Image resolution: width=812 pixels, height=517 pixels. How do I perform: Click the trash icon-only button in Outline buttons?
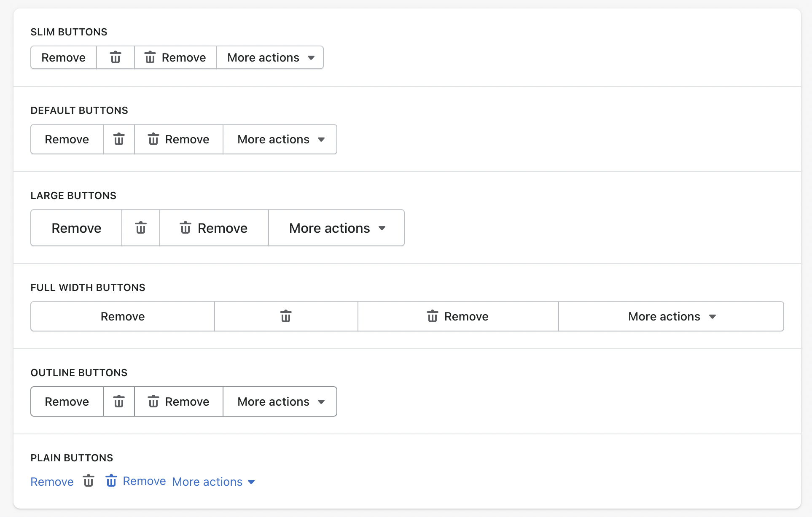[119, 401]
